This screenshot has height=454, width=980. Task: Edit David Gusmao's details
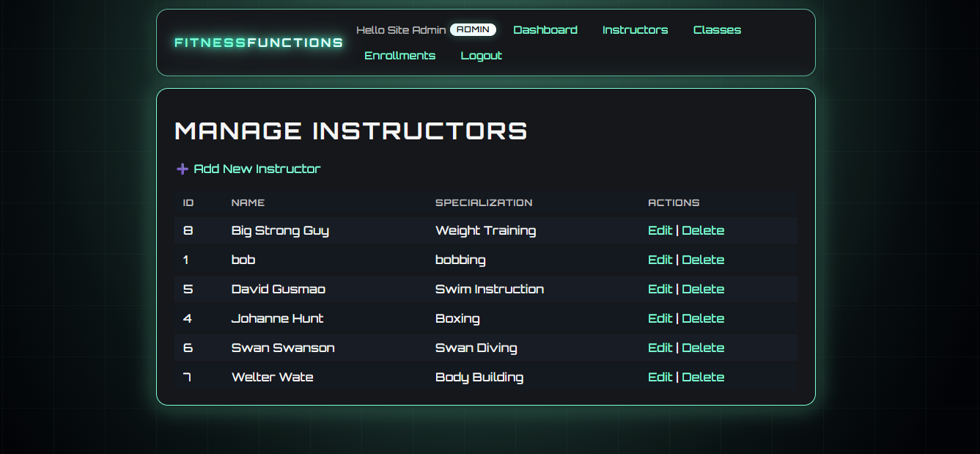(x=660, y=289)
